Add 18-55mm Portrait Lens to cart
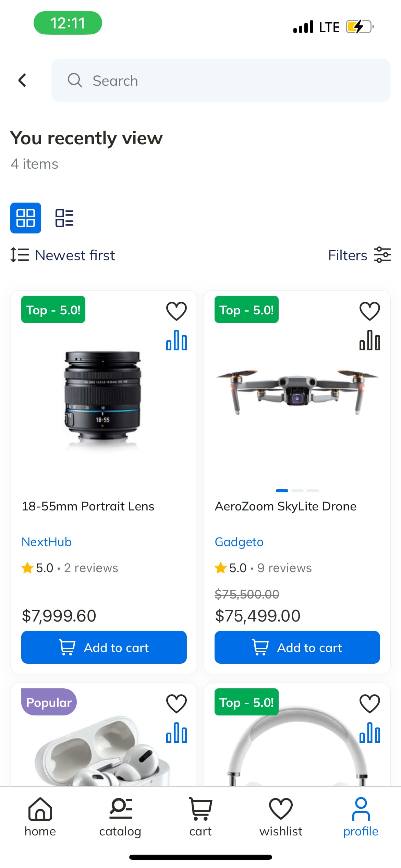This screenshot has height=868, width=401. pos(104,647)
